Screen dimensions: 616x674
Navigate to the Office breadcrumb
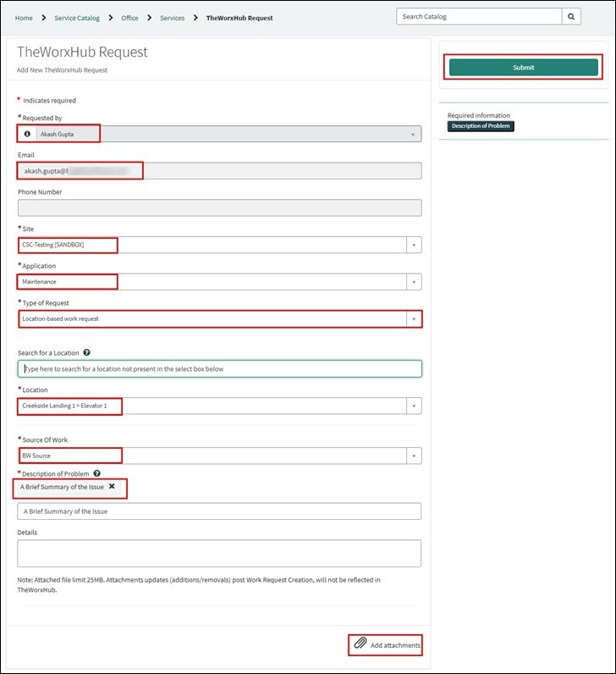pos(129,18)
